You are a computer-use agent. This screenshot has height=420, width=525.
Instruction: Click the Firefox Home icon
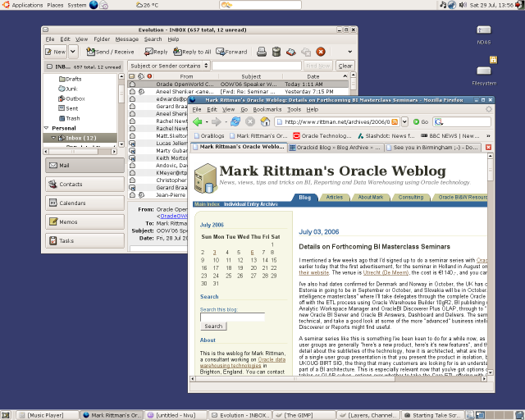coord(265,121)
